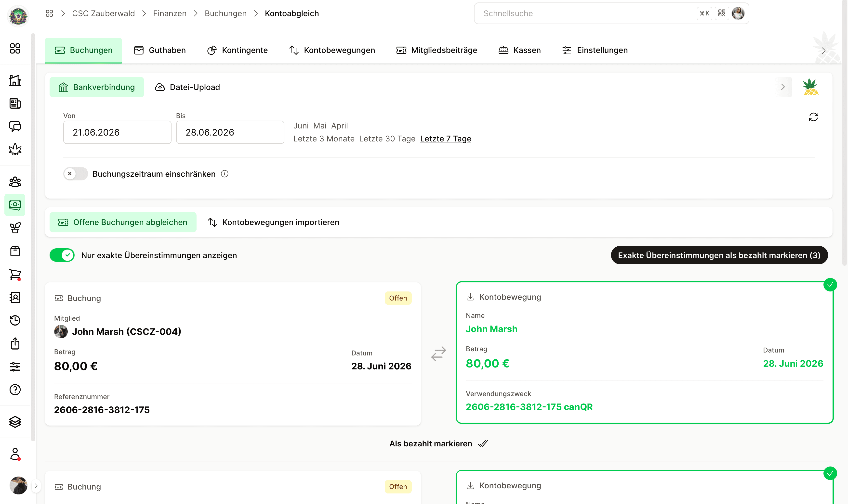Image resolution: width=848 pixels, height=504 pixels.
Task: Choose Letzte 7 Tage range
Action: [446, 139]
